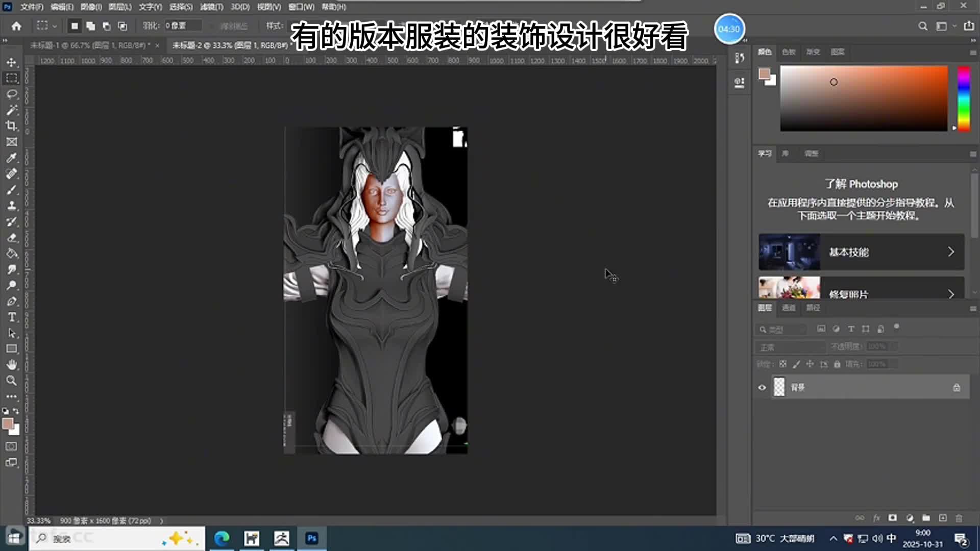Select the Crop tool
The height and width of the screenshot is (551, 980).
[11, 126]
